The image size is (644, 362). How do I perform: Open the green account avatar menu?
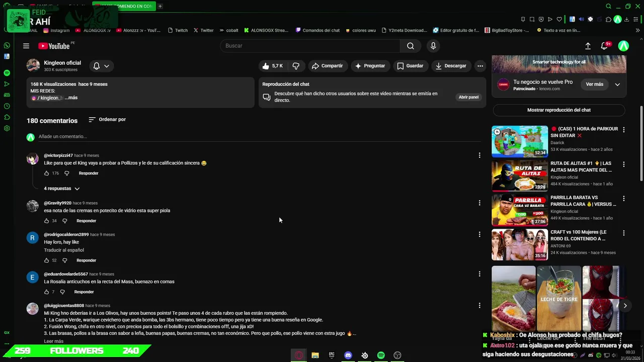pyautogui.click(x=623, y=46)
